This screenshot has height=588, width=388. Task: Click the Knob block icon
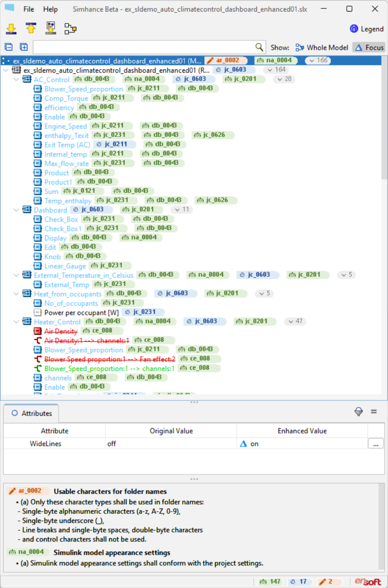tap(37, 256)
